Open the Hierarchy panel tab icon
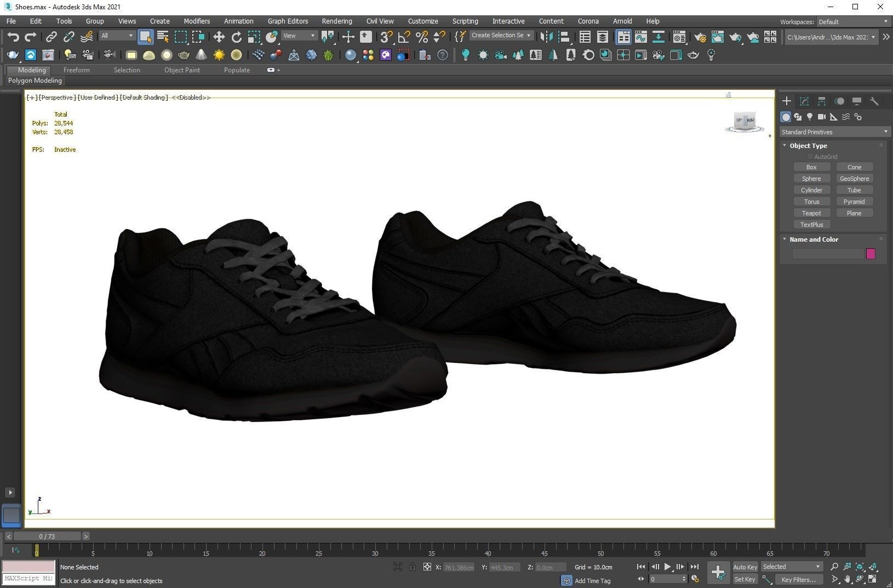893x588 pixels. [x=822, y=101]
